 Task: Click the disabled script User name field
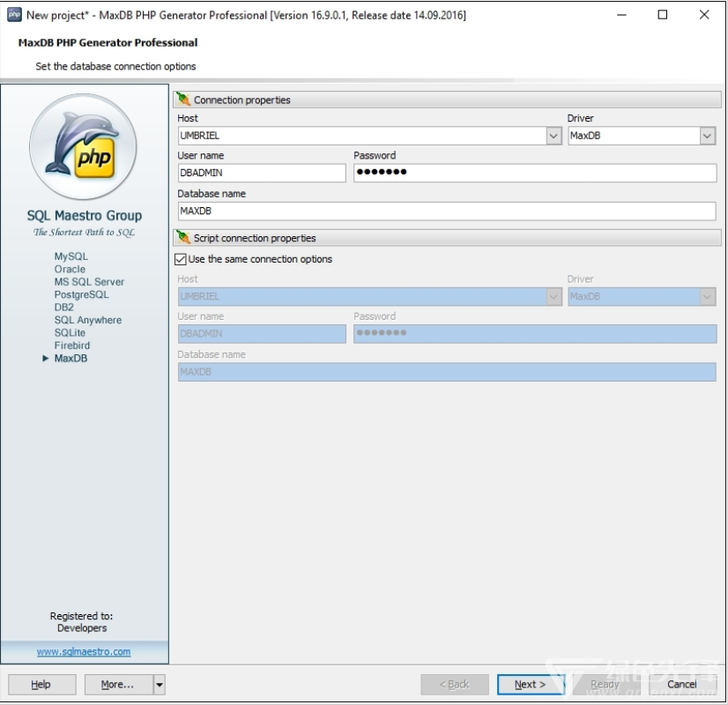pyautogui.click(x=262, y=334)
